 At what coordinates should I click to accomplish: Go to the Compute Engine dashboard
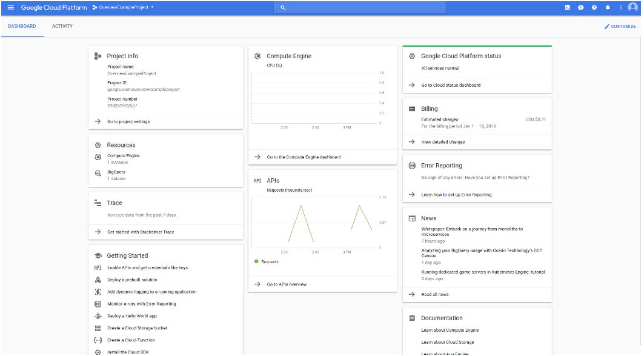(304, 157)
